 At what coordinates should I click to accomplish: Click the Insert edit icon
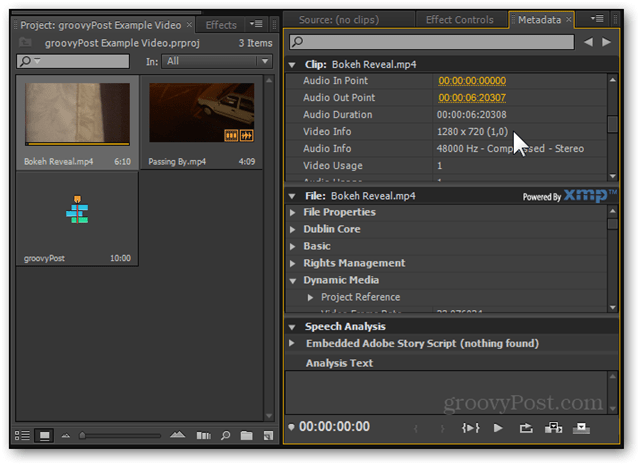pyautogui.click(x=553, y=428)
